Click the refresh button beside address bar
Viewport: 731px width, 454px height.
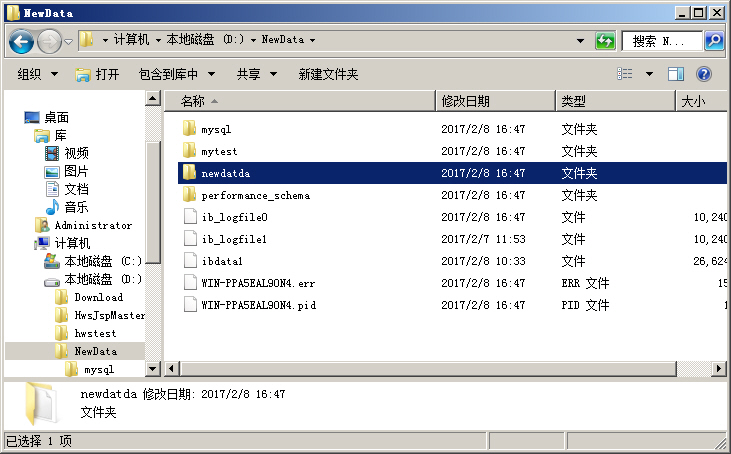tap(605, 41)
